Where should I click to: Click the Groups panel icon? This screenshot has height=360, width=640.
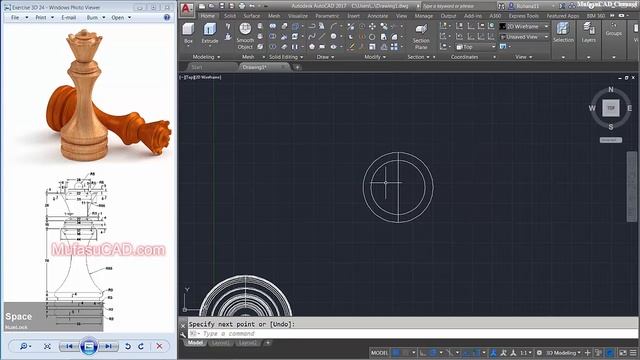pos(613,26)
